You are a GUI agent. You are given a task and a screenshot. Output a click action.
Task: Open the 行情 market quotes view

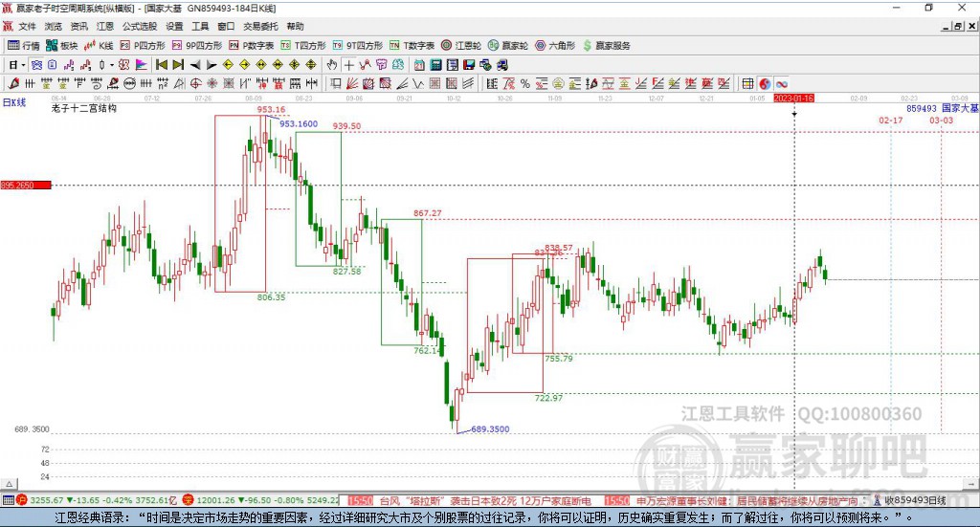point(23,46)
